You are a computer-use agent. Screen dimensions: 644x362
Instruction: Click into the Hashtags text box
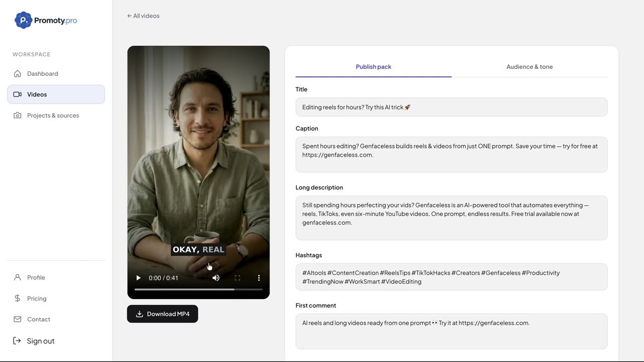tap(451, 277)
